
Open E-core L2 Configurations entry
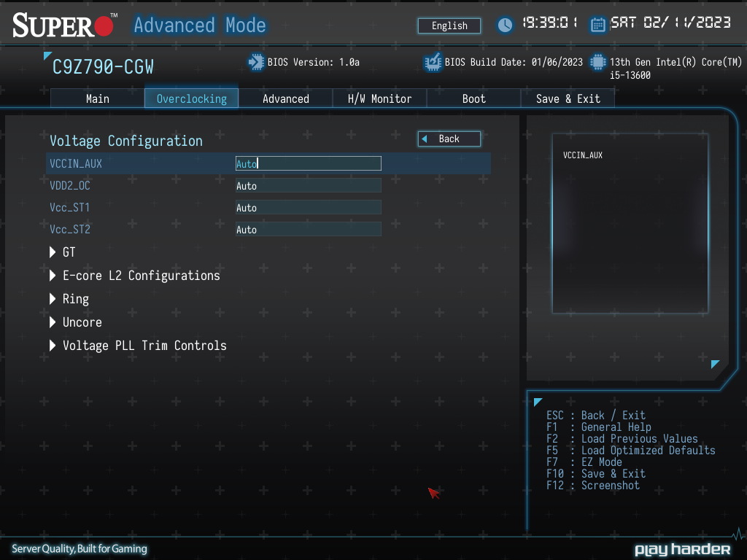pos(142,276)
